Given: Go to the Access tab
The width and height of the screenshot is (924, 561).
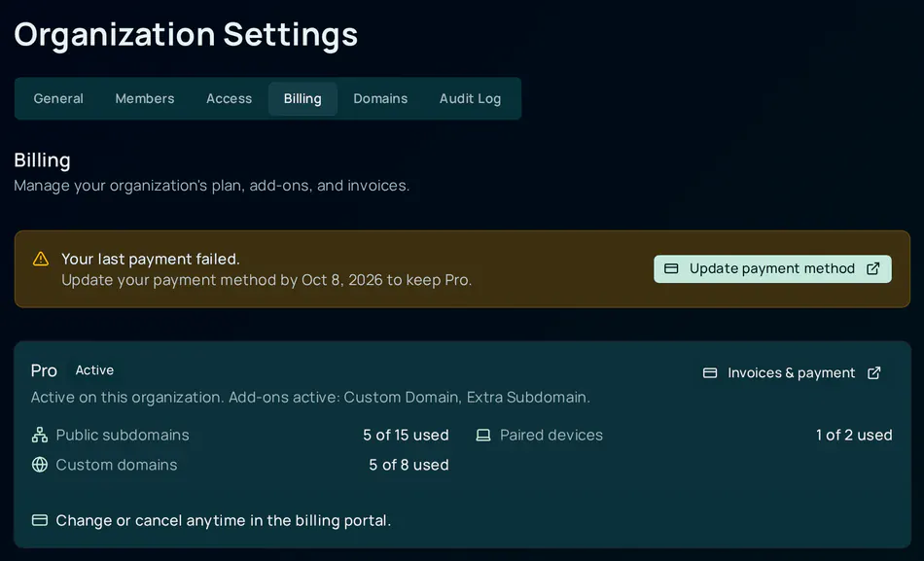Looking at the screenshot, I should click(230, 98).
